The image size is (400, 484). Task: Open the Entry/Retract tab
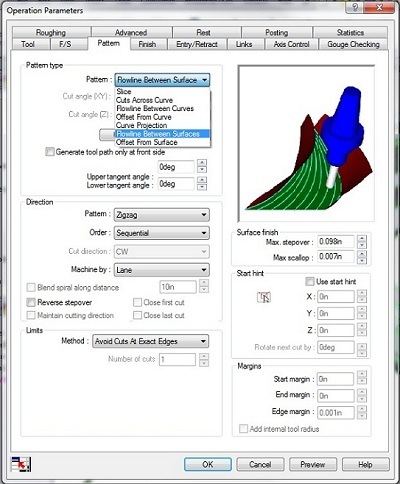coord(197,44)
